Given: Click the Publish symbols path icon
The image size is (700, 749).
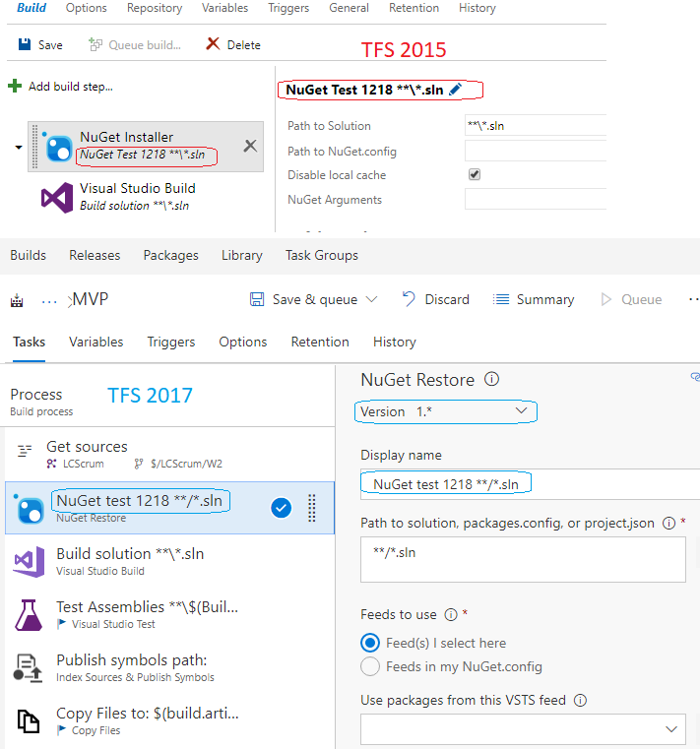Looking at the screenshot, I should click(x=28, y=668).
